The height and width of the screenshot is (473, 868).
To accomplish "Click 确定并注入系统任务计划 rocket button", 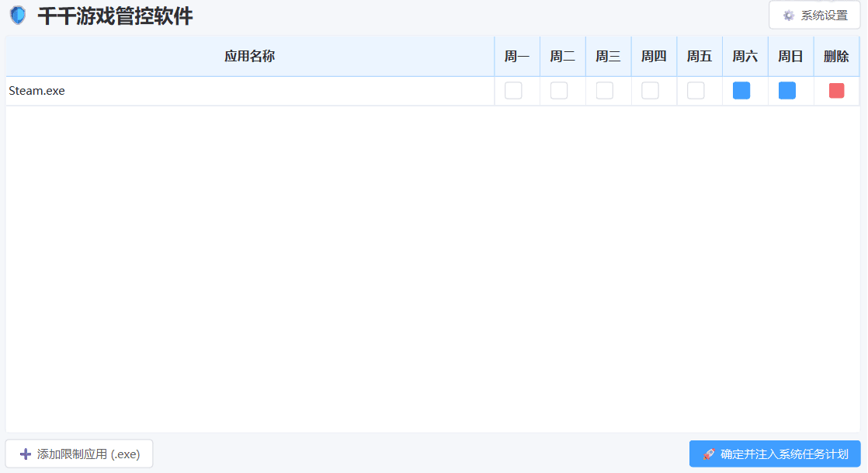I will point(775,454).
